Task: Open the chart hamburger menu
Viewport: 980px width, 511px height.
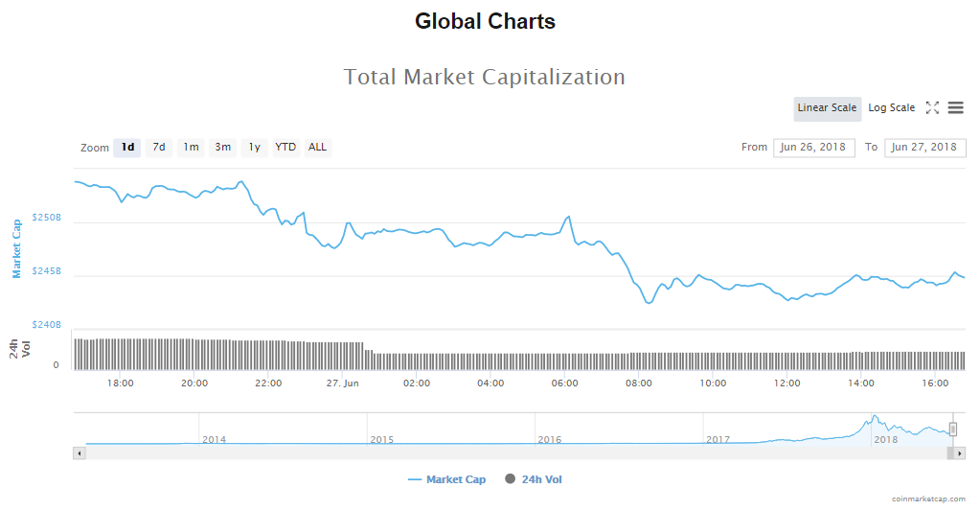Action: (x=955, y=108)
